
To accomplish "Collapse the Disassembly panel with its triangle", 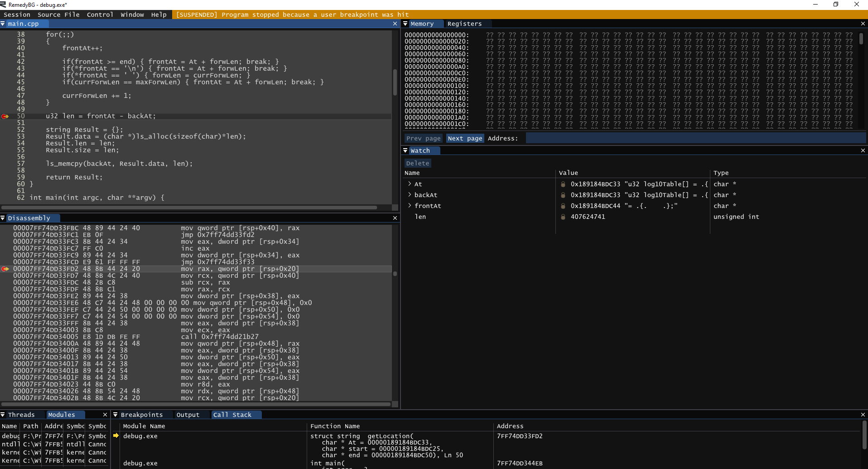I will point(3,218).
